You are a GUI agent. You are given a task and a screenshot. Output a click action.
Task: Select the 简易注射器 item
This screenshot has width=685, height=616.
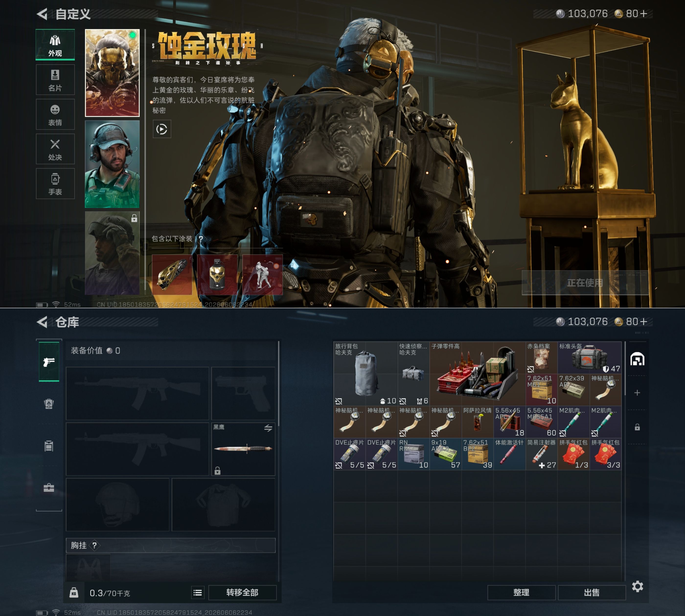pyautogui.click(x=542, y=454)
